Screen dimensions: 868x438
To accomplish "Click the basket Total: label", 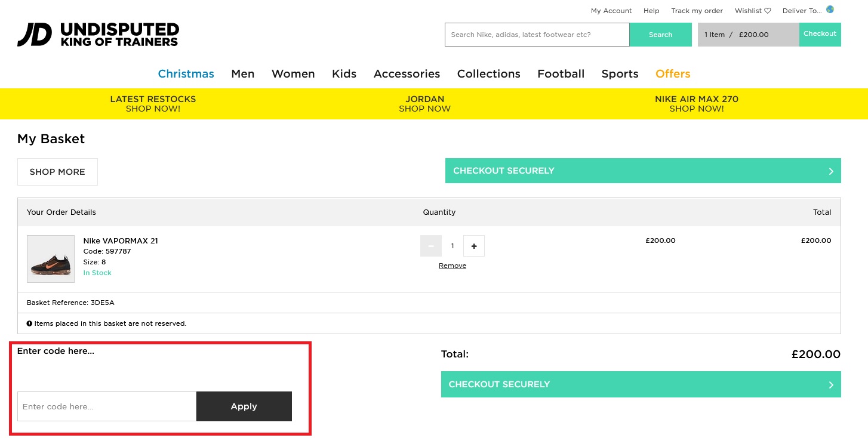I will 455,354.
